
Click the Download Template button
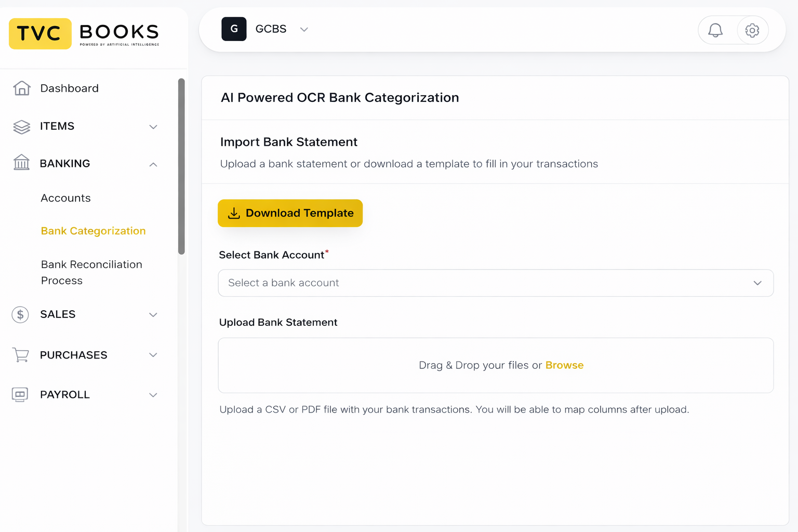click(290, 213)
